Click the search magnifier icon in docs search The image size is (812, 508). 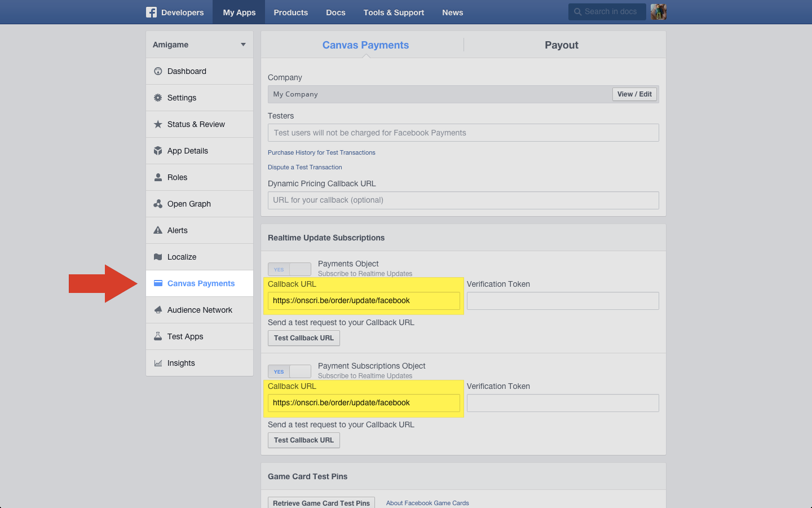tap(577, 12)
